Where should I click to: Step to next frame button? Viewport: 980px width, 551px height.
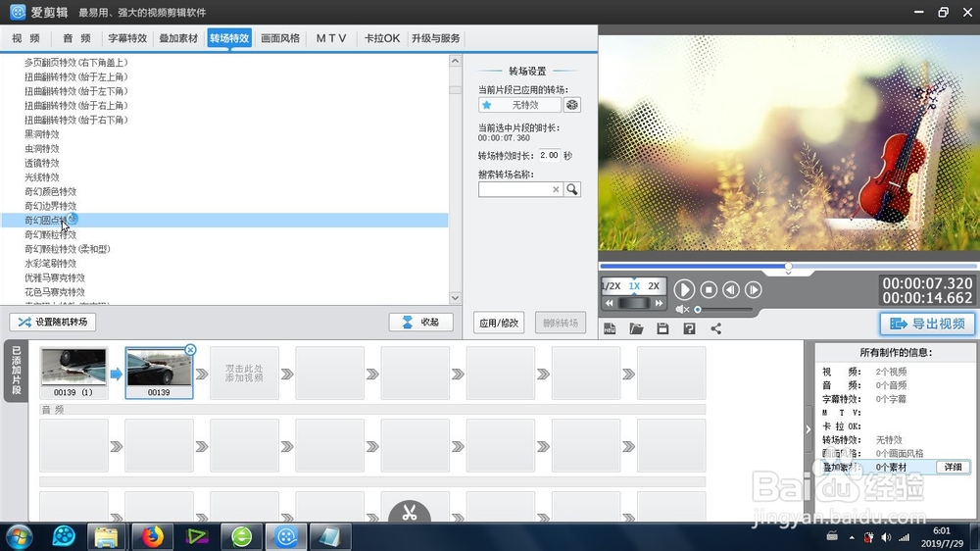coord(753,289)
